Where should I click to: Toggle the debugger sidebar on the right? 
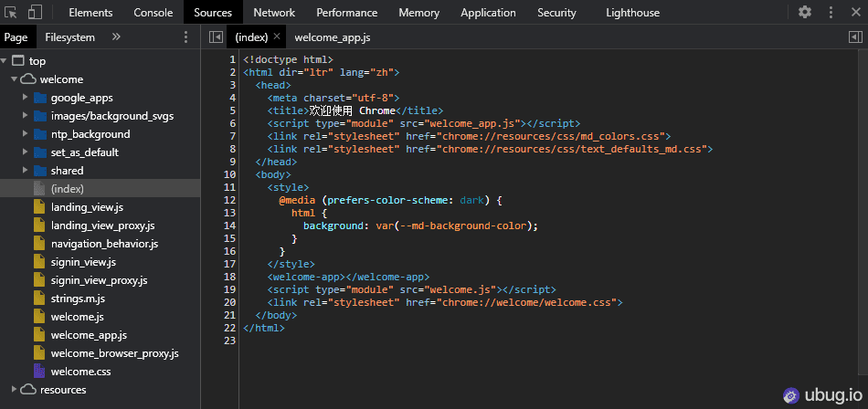click(854, 37)
